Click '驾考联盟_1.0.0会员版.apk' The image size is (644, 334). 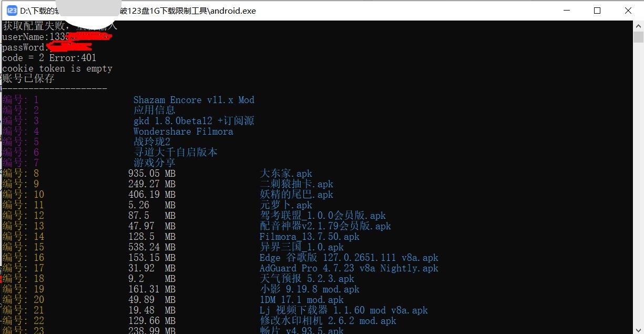click(x=323, y=216)
